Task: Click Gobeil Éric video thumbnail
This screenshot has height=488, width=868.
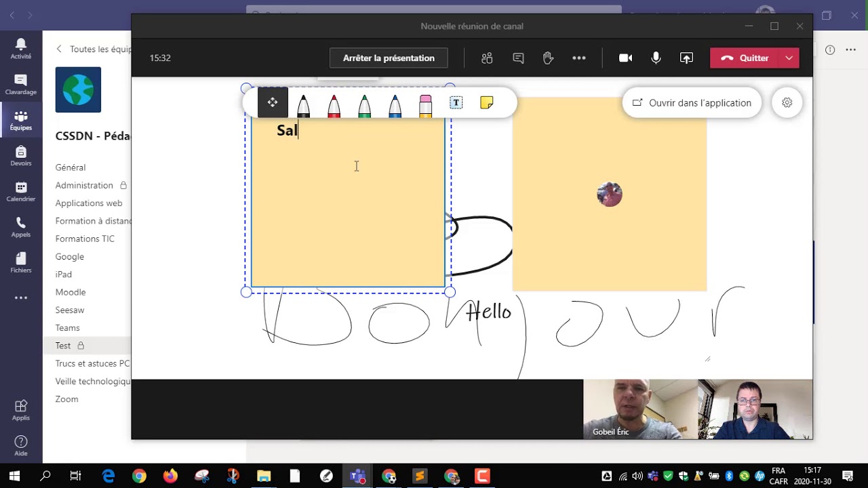Action: (640, 409)
